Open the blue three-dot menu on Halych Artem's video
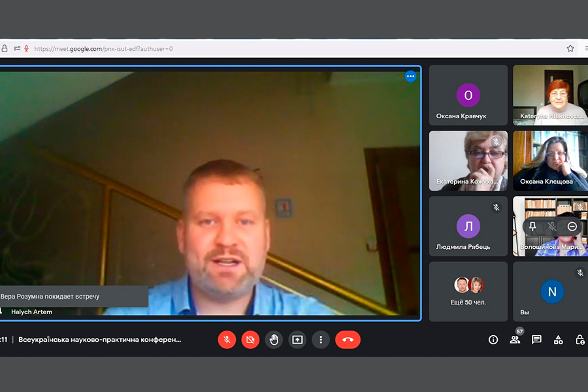 coord(411,76)
